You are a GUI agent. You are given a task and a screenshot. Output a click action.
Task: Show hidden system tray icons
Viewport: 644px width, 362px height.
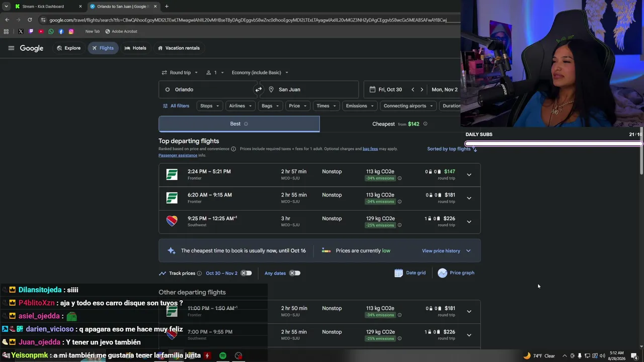(x=565, y=356)
